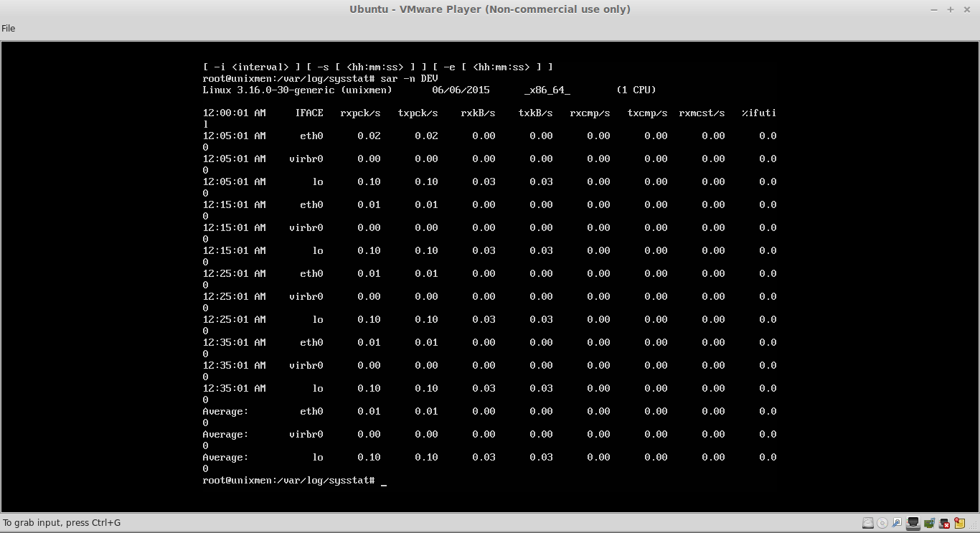Click virbr0 in the 12:35:01 AM row

click(x=306, y=365)
